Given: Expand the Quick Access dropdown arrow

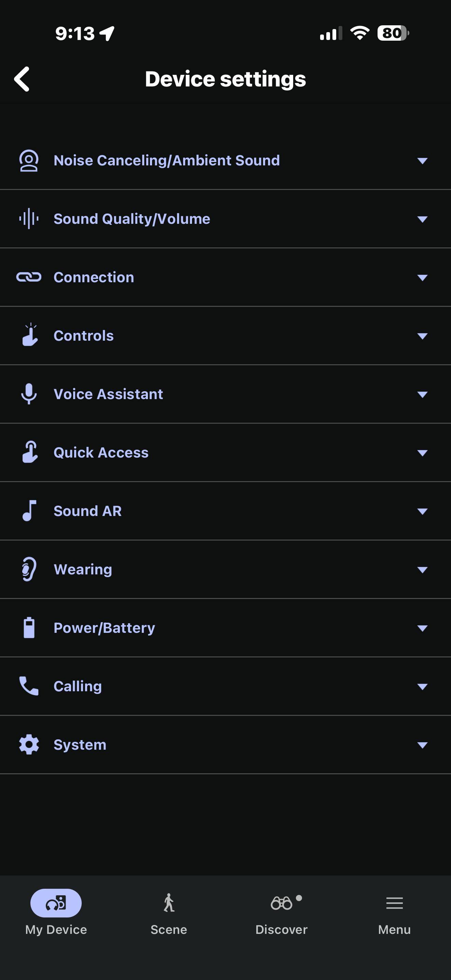Looking at the screenshot, I should [x=422, y=453].
